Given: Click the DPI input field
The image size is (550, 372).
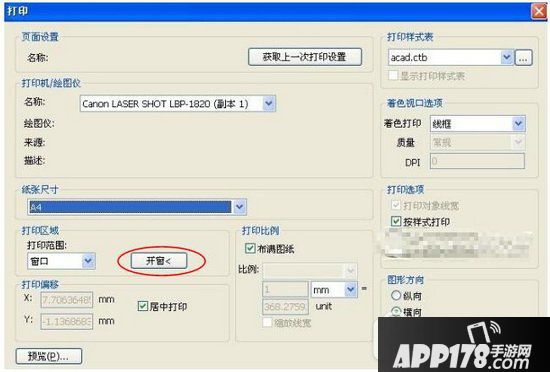Looking at the screenshot, I should 477,161.
